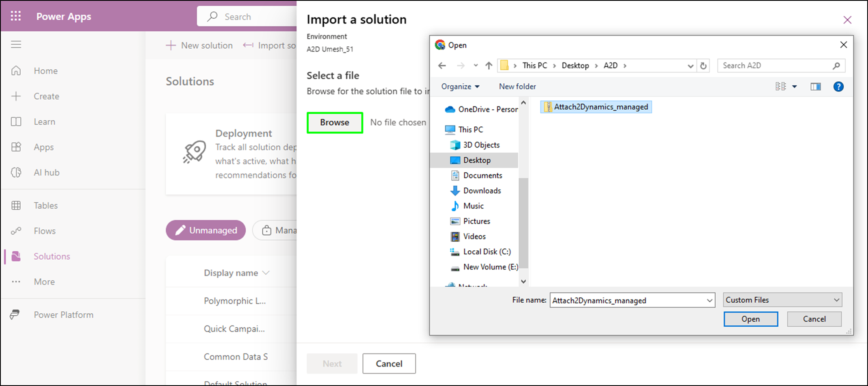The width and height of the screenshot is (868, 386).
Task: Refresh the A2D folder view
Action: pyautogui.click(x=704, y=65)
